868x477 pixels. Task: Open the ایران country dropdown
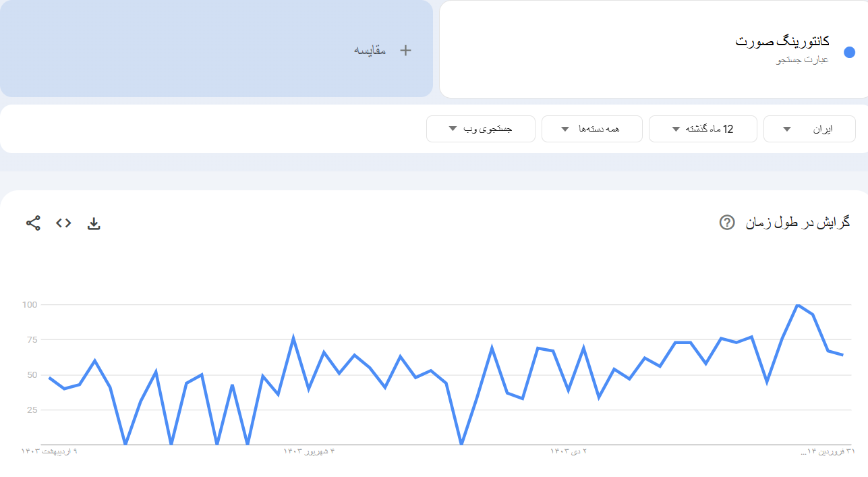coord(809,129)
